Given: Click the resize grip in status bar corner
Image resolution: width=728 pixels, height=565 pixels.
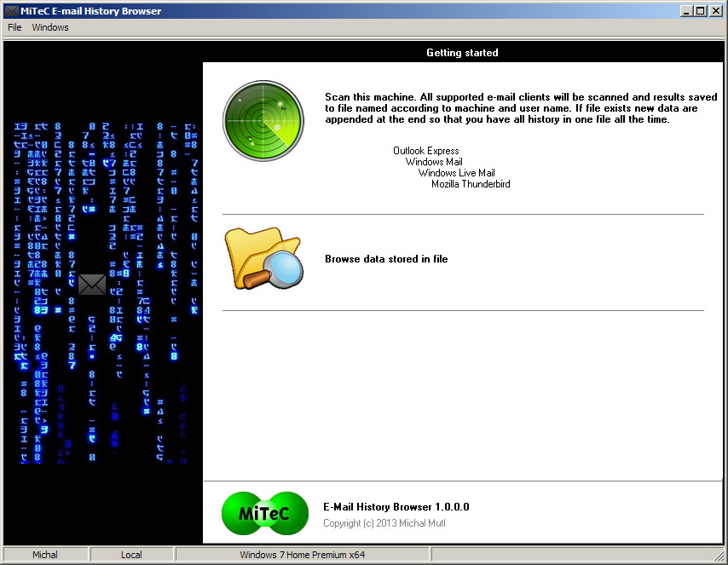Looking at the screenshot, I should point(719,556).
